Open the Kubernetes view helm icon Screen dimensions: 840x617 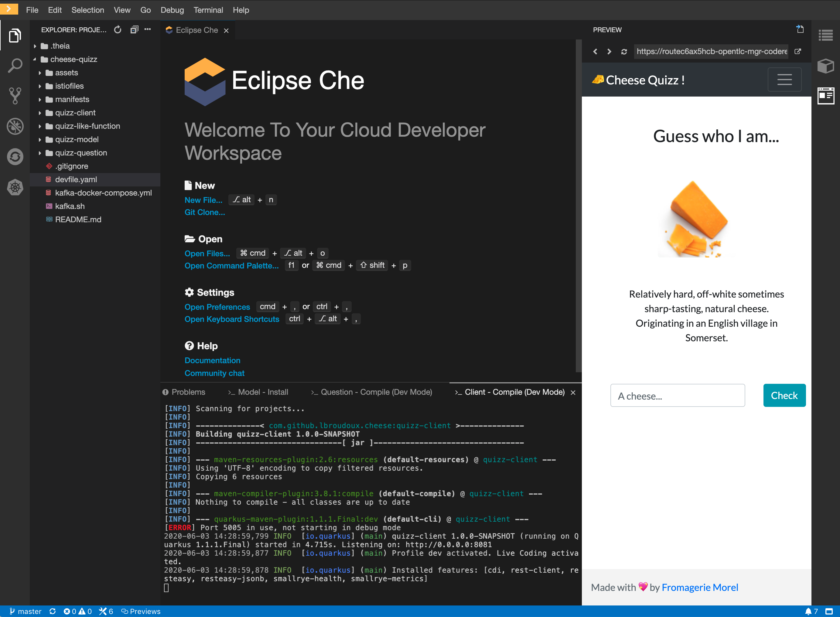[x=15, y=187]
